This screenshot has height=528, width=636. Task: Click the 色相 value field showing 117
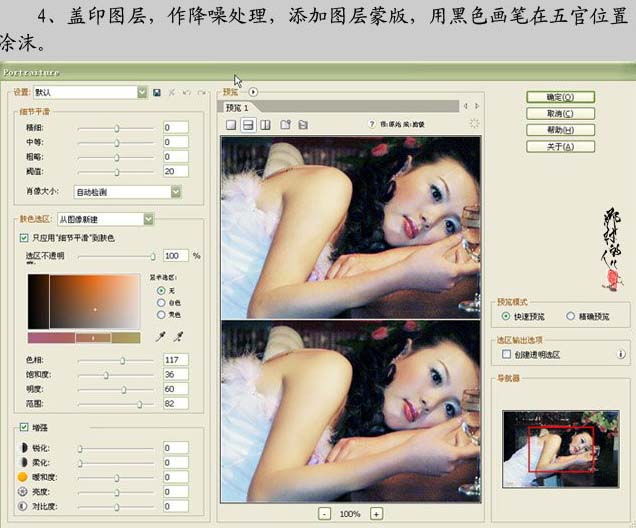click(176, 360)
